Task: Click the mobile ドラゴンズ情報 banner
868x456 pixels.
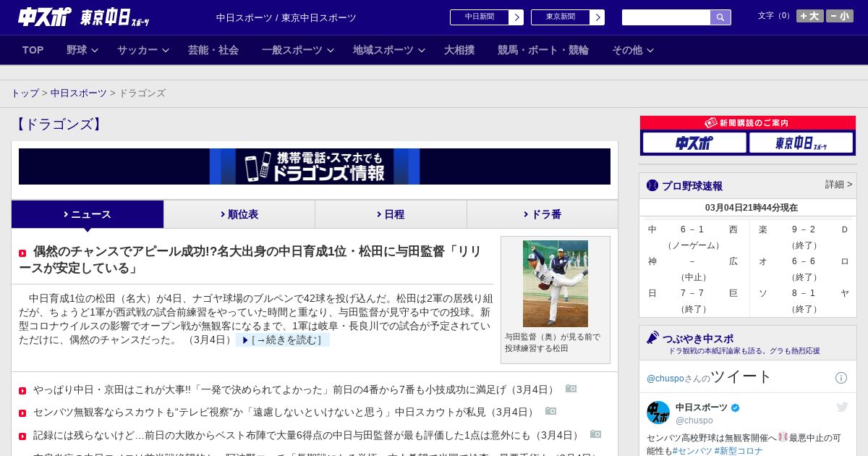Action: coord(315,166)
